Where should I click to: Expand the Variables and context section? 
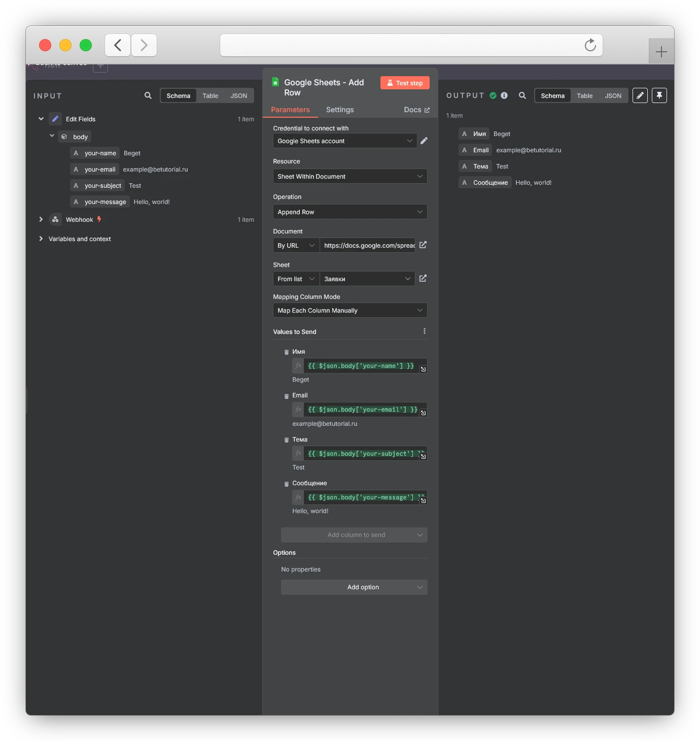tap(41, 239)
